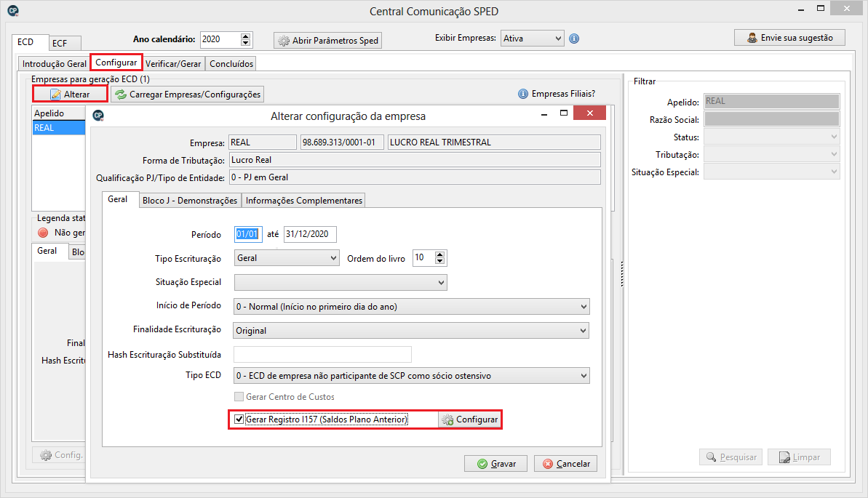Click the Apelido filter field
This screenshot has height=498, width=868.
click(772, 101)
